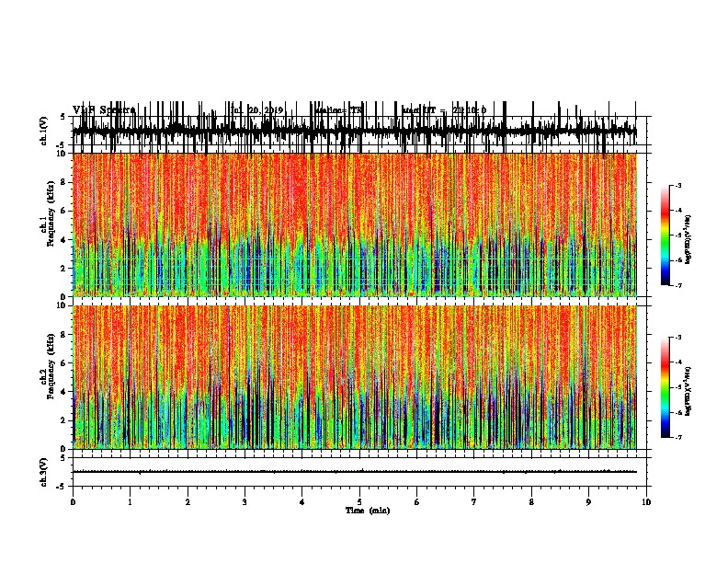Click the ch.1 color bar log(PSD) label
The image size is (728, 563).
pos(688,240)
